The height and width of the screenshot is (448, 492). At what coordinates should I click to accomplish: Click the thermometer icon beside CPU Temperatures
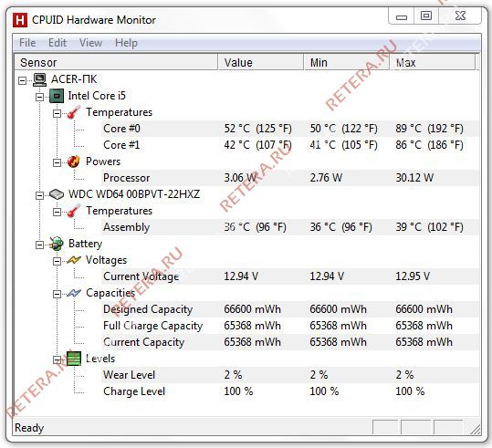coord(74,112)
